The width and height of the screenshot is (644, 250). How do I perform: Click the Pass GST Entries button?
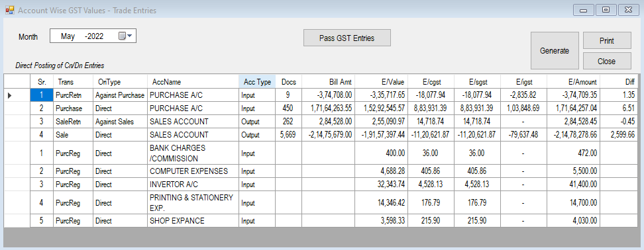[x=347, y=38]
